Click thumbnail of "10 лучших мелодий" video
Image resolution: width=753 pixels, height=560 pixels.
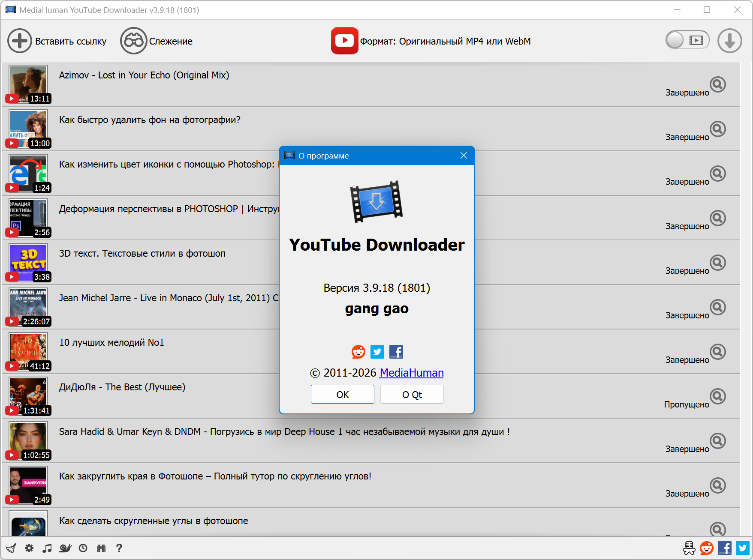coord(28,352)
